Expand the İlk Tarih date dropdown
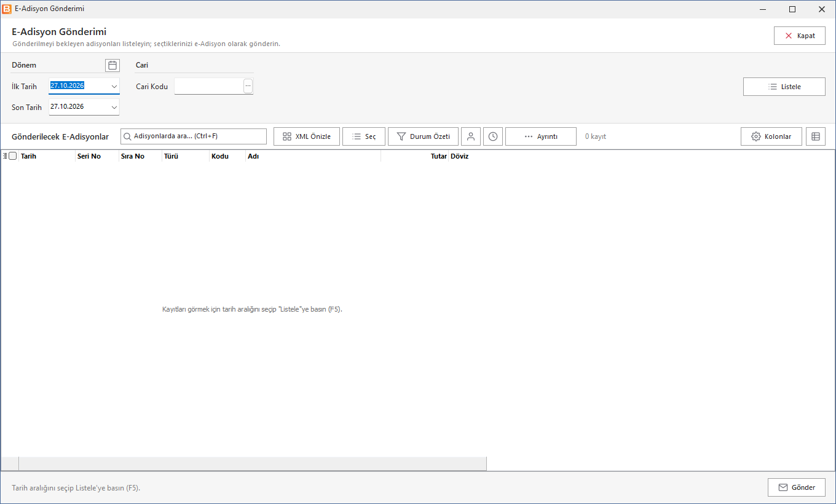The width and height of the screenshot is (836, 504). click(114, 86)
